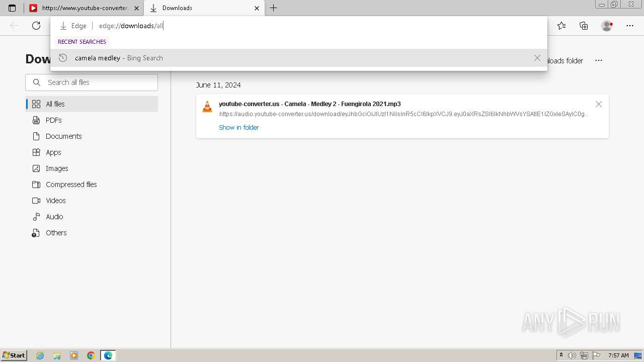This screenshot has width=644, height=362.
Task: Filter downloads by Videos
Action: tap(92, 201)
